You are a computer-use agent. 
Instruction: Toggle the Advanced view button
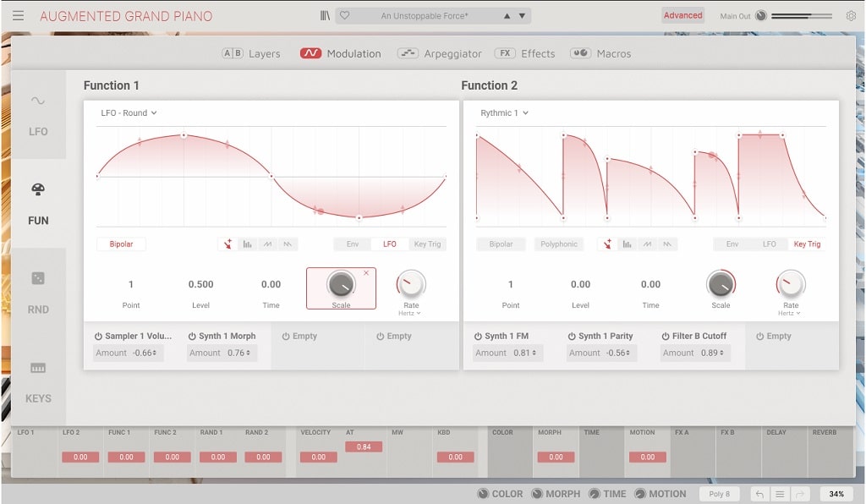click(683, 15)
